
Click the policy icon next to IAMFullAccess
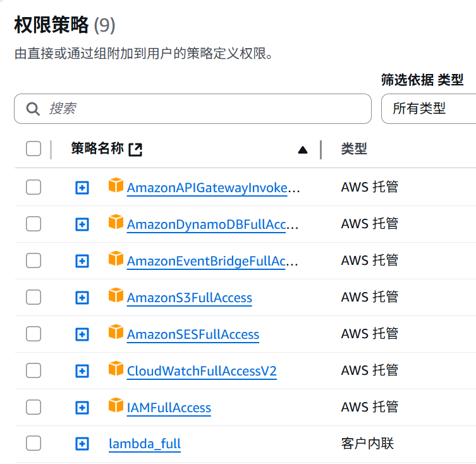click(116, 405)
